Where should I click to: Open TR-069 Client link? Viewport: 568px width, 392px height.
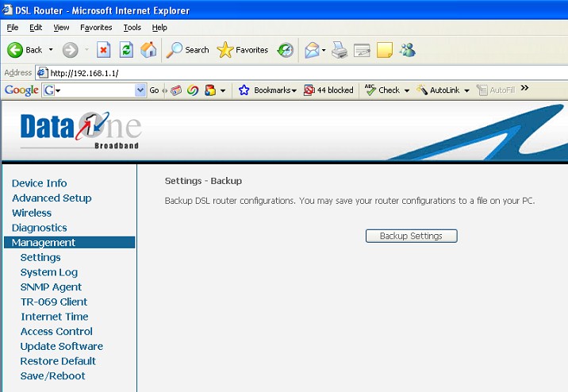point(54,302)
